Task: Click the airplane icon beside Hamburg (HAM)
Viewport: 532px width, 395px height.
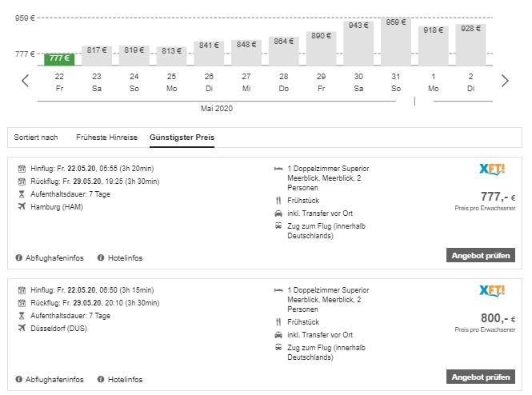Action: pyautogui.click(x=20, y=206)
